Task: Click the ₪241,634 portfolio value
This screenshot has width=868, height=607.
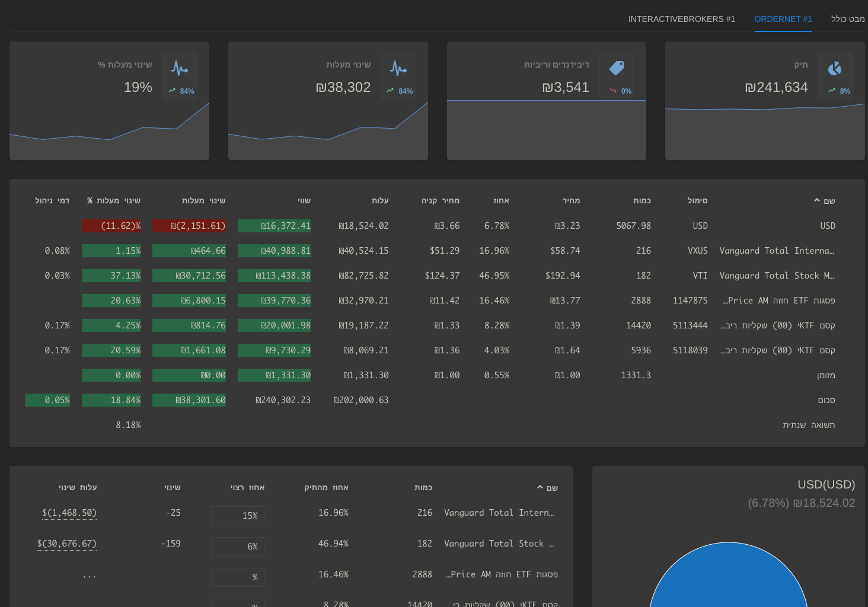Action: [x=776, y=87]
